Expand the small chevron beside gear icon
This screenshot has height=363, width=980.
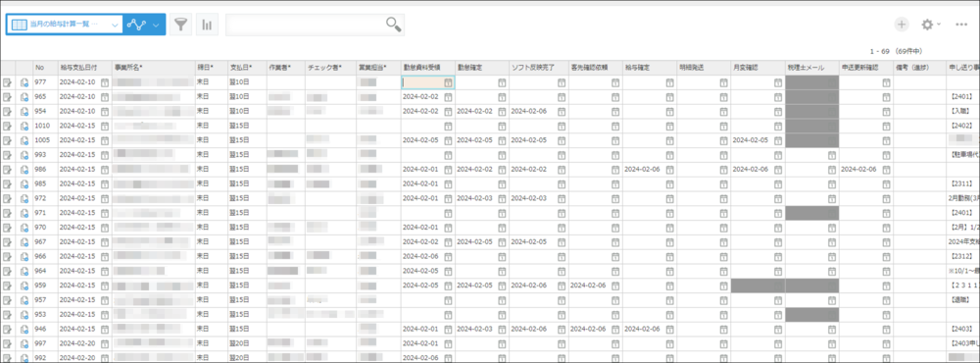[938, 25]
